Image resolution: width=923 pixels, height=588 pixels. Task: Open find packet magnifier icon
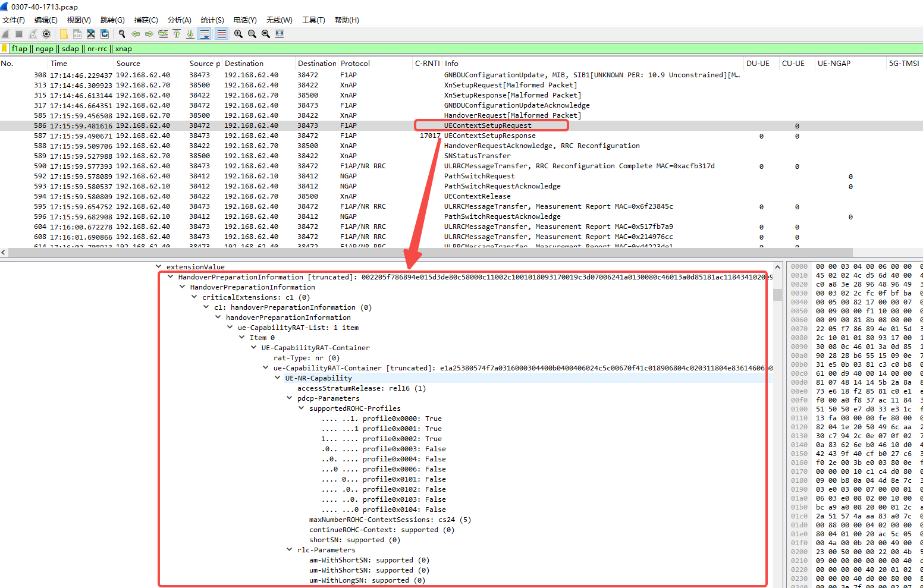click(x=122, y=34)
